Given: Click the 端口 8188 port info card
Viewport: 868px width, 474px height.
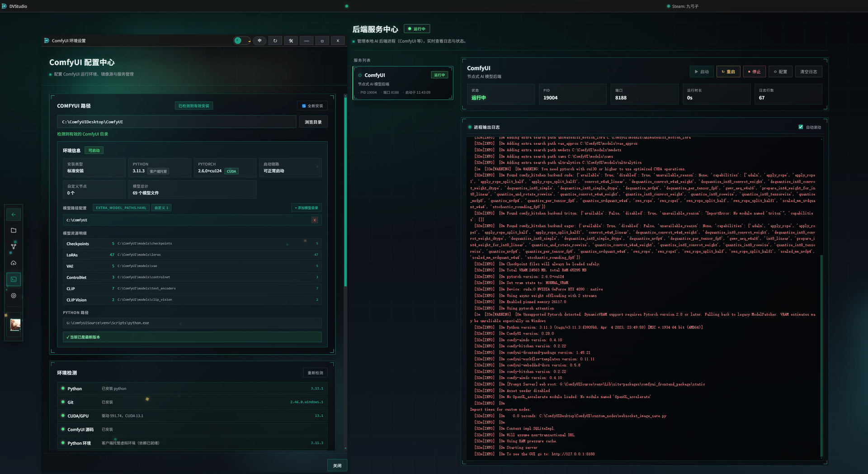Looking at the screenshot, I should click(644, 94).
